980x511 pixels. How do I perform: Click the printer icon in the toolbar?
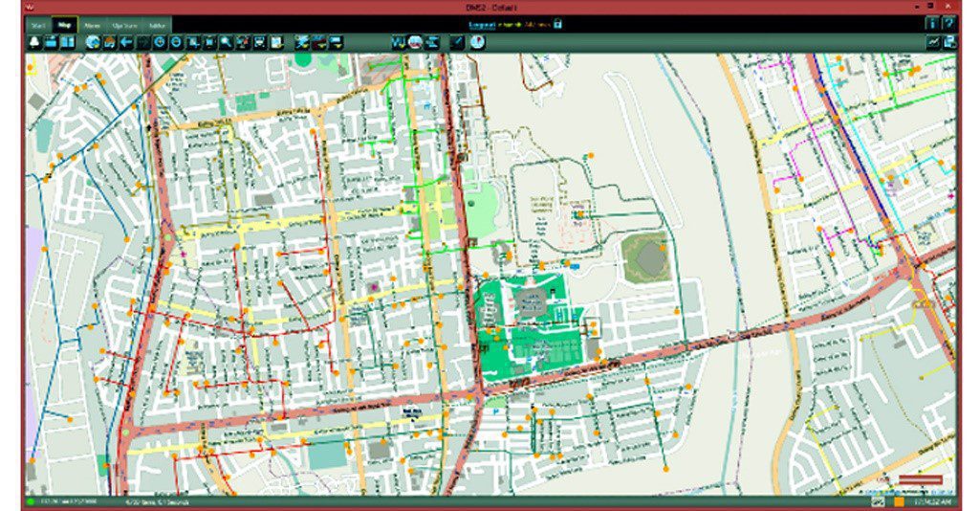259,42
